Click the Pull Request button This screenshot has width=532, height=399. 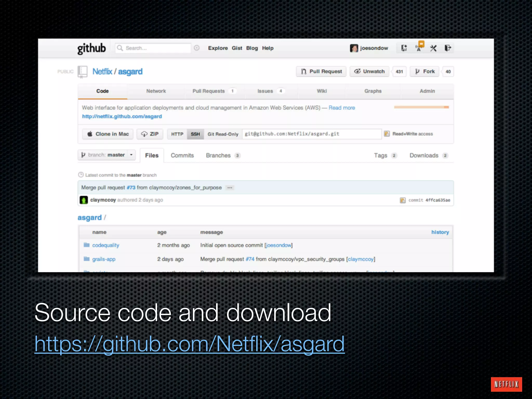(x=321, y=71)
